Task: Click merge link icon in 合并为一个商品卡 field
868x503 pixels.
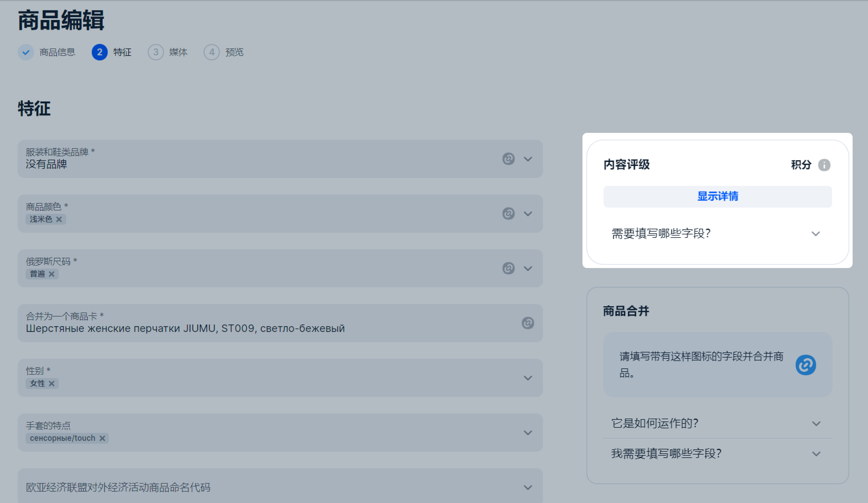Action: coord(528,323)
